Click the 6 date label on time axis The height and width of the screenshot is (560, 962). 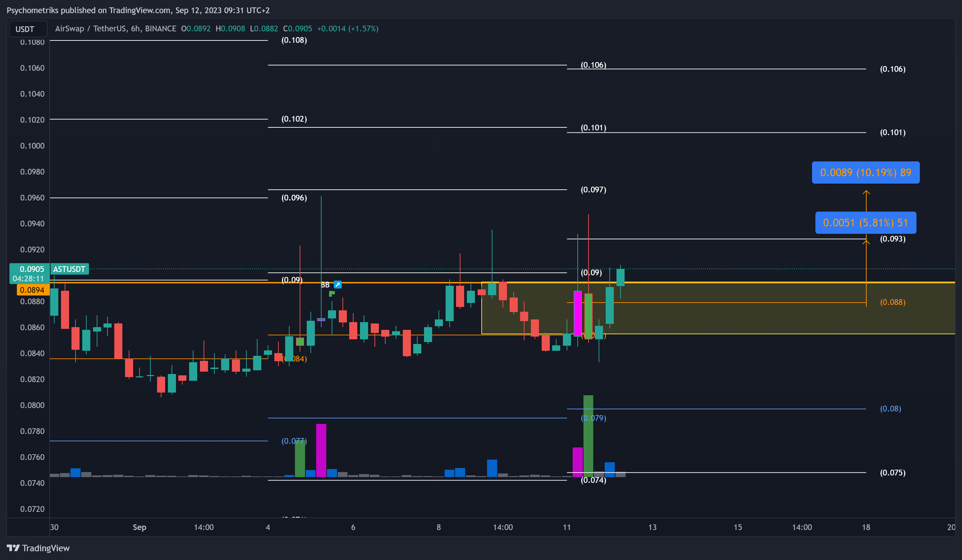click(x=353, y=527)
